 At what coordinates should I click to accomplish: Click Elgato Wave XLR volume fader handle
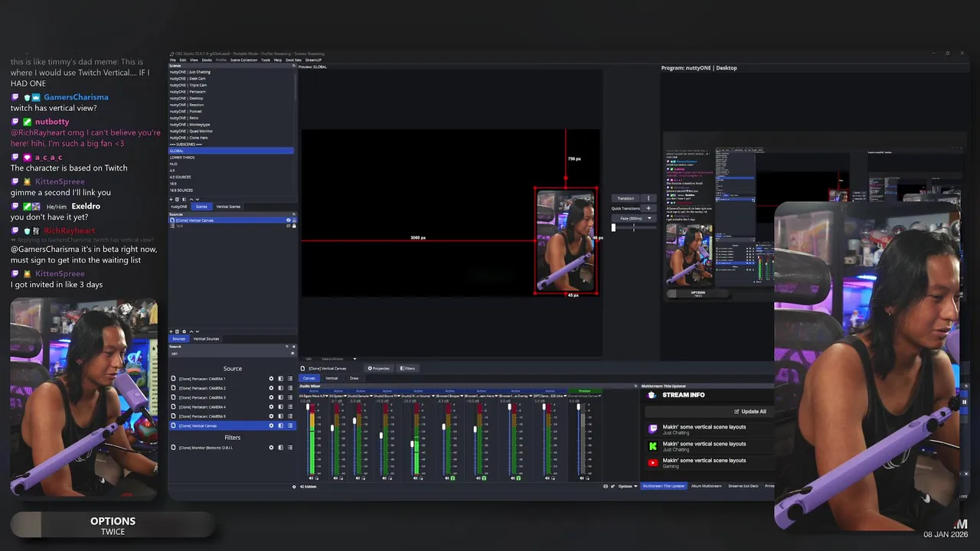308,406
